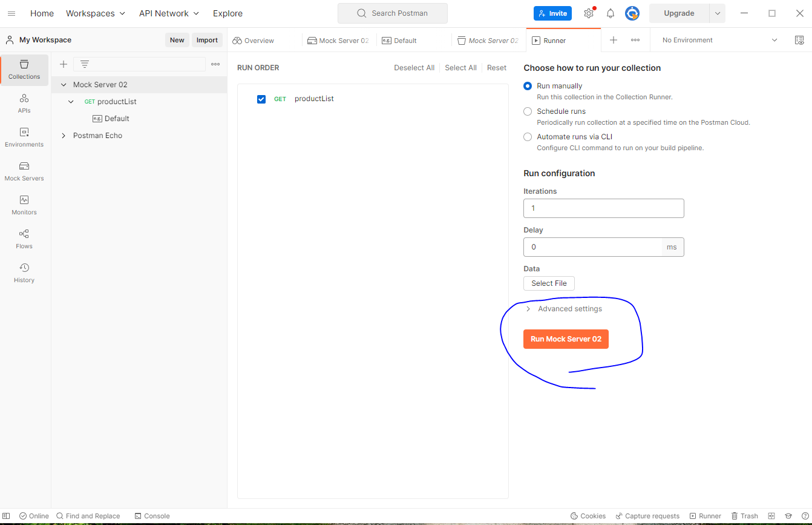Open the Workspaces dropdown
The width and height of the screenshot is (812, 525).
pyautogui.click(x=96, y=13)
